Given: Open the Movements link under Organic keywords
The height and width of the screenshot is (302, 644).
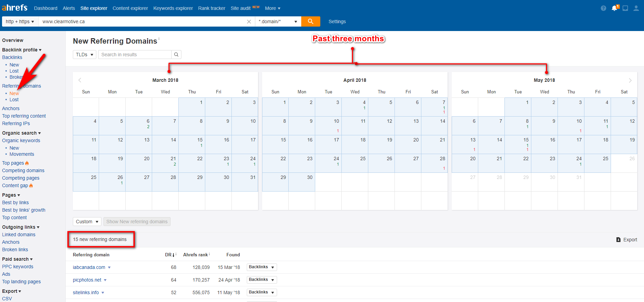Looking at the screenshot, I should (22, 154).
